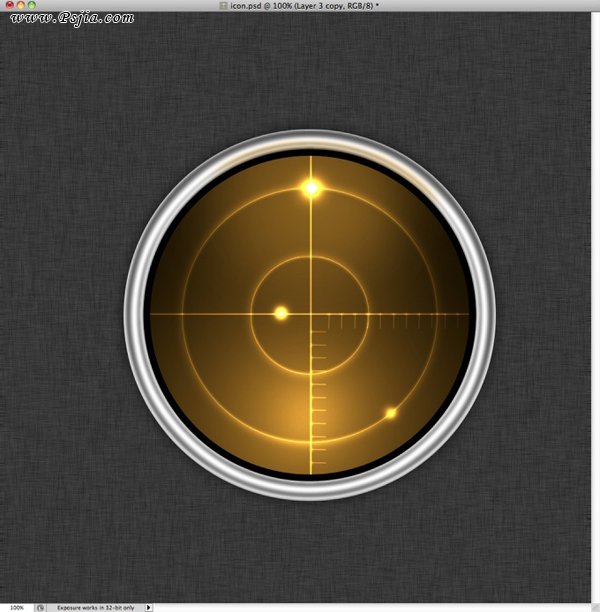This screenshot has height=612, width=600.
Task: Click the zoom percentage field showing 100%
Action: pyautogui.click(x=16, y=606)
